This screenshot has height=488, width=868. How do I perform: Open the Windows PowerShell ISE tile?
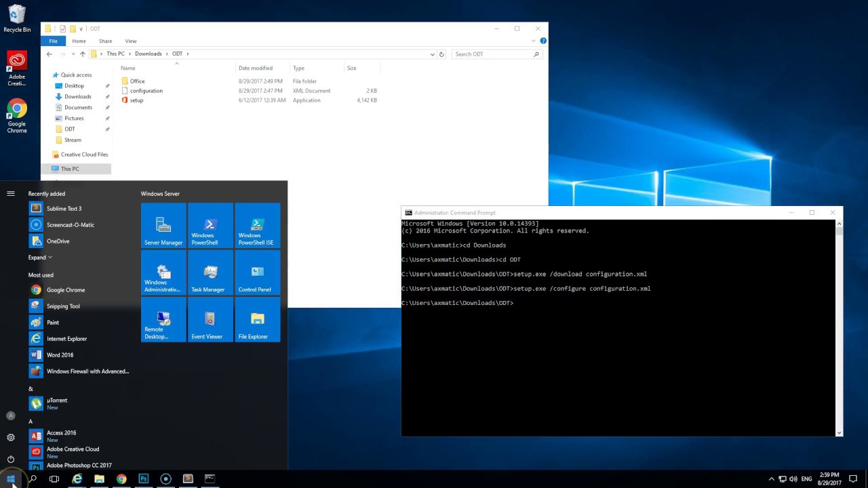point(258,226)
